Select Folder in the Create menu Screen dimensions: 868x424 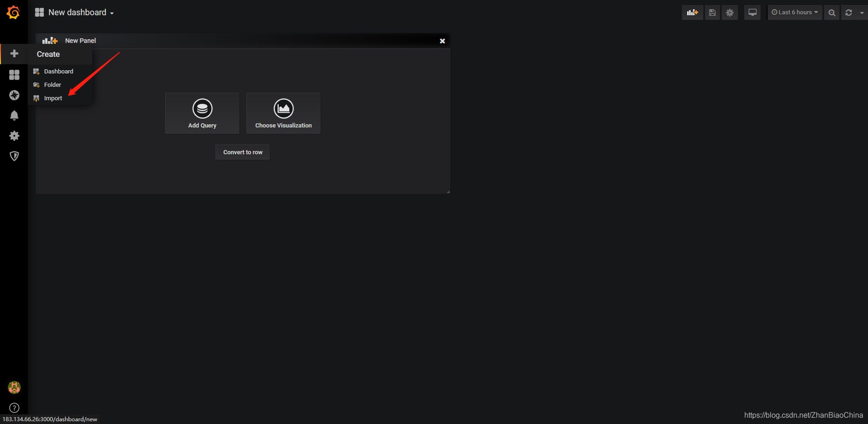pos(53,85)
